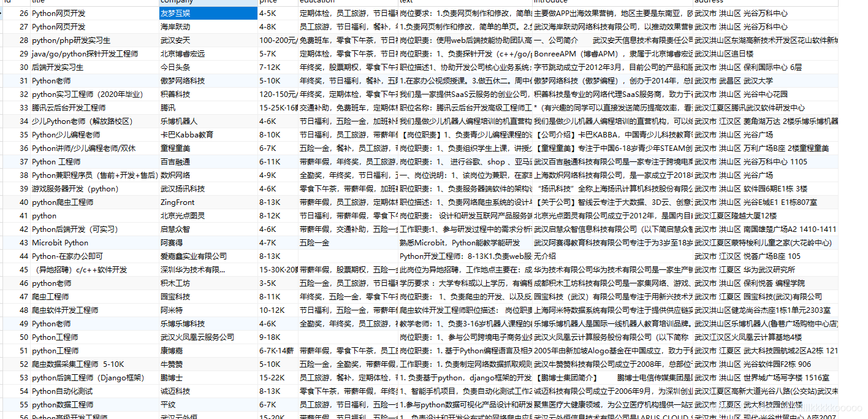Click company cell 傲梦网络科技

coord(208,80)
